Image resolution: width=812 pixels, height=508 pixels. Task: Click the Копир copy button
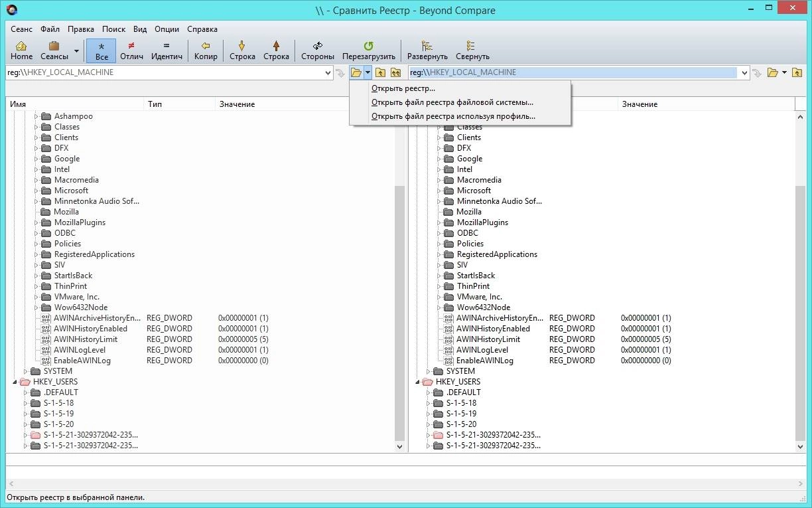(206, 50)
